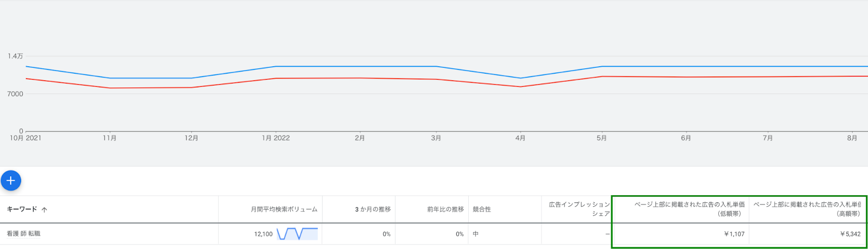Click the 中 competition value cell
Screen dimensions: 868x249
point(476,234)
